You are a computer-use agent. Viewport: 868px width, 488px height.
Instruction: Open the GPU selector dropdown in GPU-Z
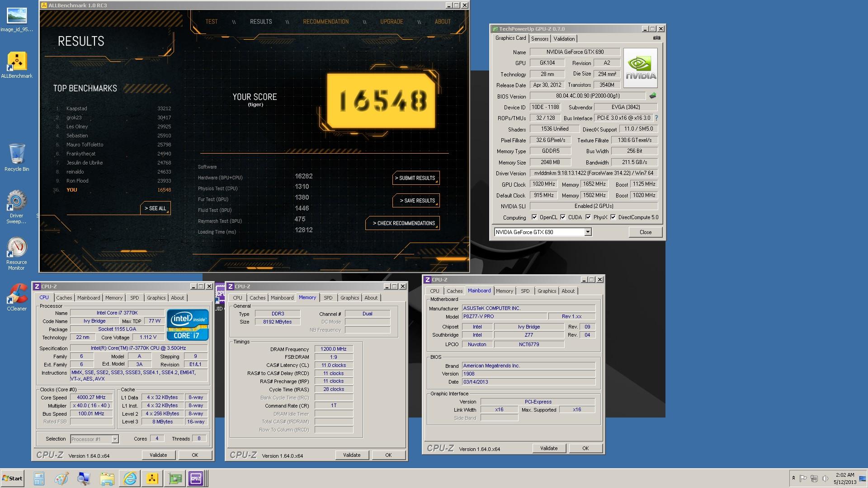pyautogui.click(x=588, y=232)
